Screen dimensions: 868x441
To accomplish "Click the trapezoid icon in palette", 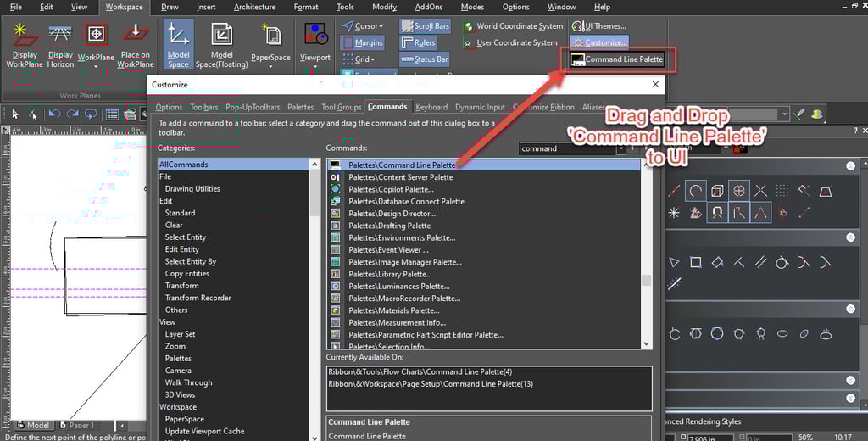I will [x=826, y=191].
